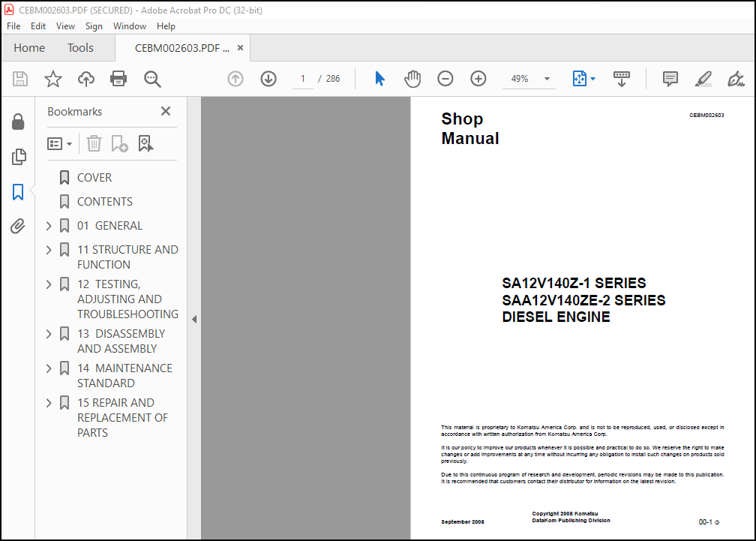
Task: Collapse the navigation pane with arrow handle
Action: [194, 319]
